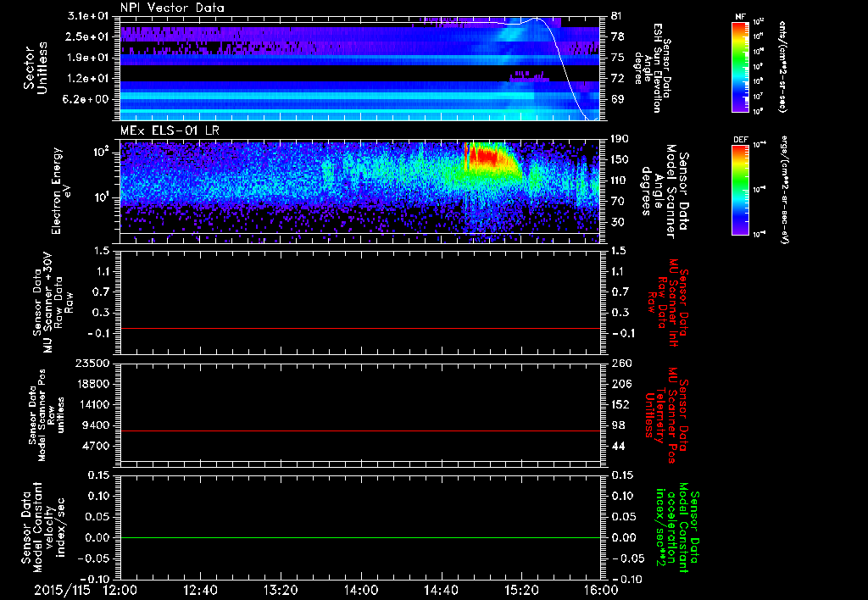Click the 14:40 time axis label

coord(441,590)
